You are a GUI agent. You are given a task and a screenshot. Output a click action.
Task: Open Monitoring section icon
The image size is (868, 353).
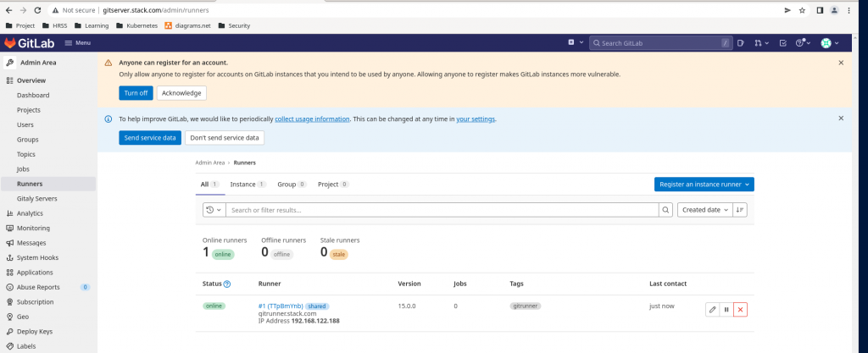click(x=9, y=229)
